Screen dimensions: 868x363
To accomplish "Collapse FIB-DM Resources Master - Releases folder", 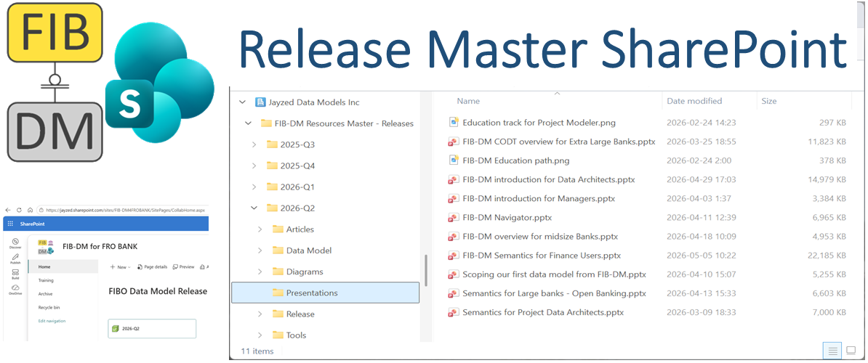I will click(248, 123).
